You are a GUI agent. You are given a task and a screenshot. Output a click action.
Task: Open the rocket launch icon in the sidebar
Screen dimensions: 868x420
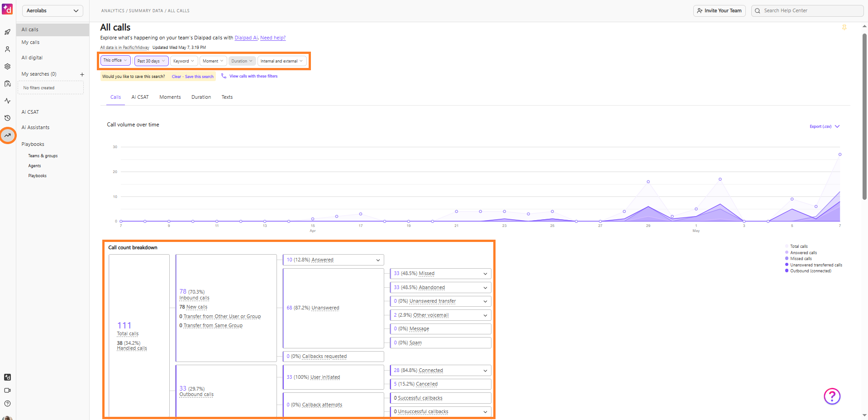7,32
